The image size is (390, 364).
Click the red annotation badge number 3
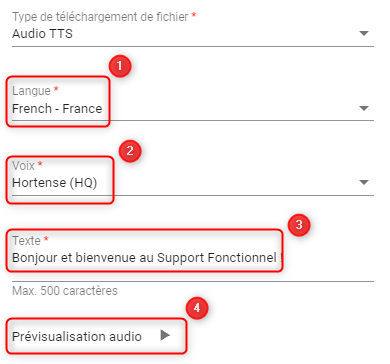tap(299, 225)
